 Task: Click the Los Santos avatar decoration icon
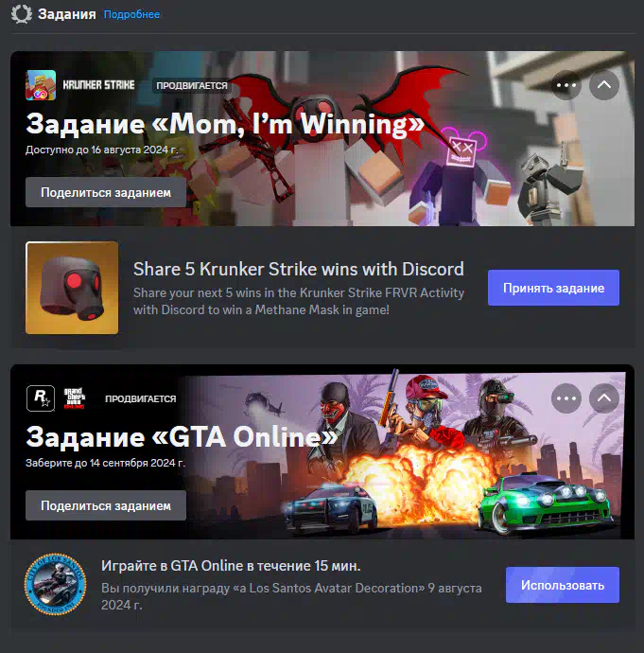click(56, 584)
